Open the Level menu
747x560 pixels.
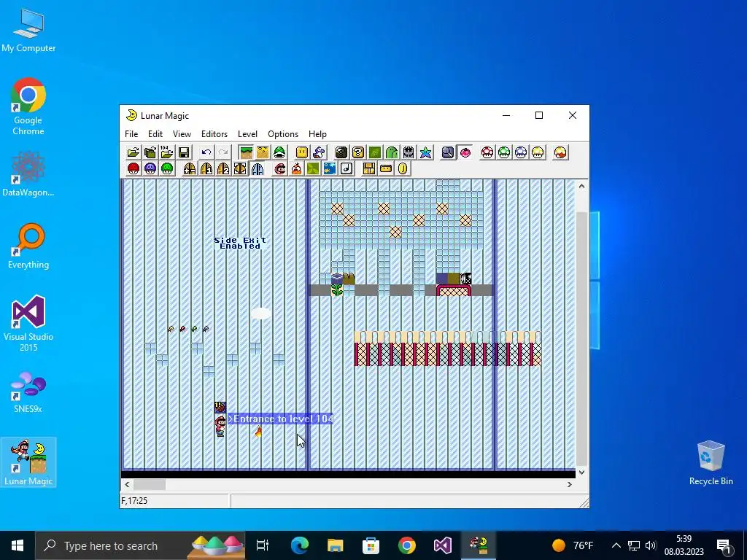pos(248,134)
